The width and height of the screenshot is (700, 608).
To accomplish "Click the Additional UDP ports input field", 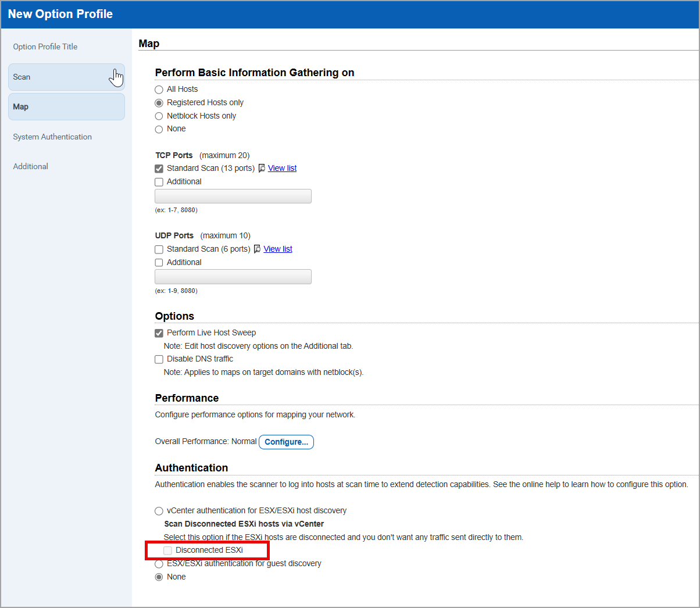I will point(233,277).
